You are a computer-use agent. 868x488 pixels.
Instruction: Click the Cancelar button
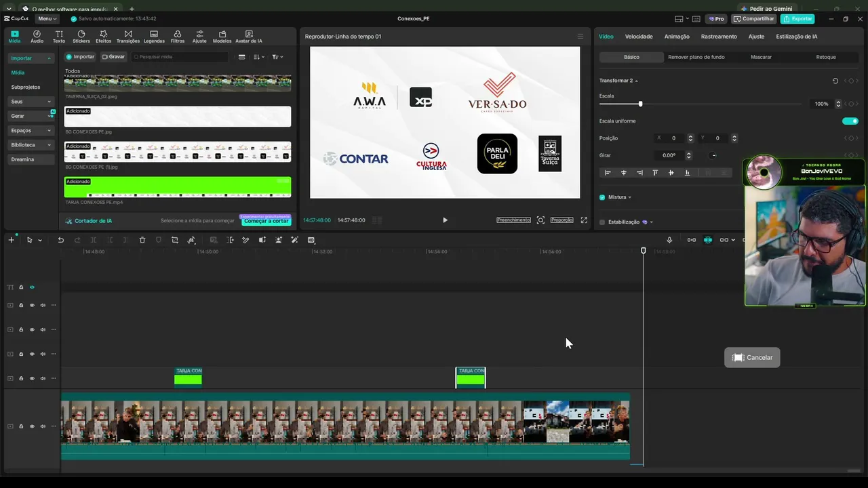[752, 358]
